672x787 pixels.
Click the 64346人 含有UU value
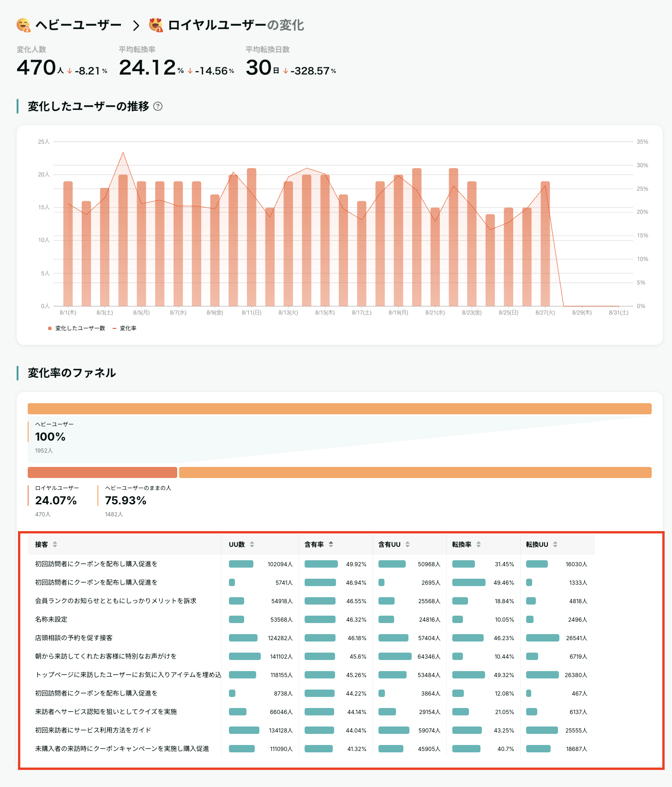click(x=429, y=657)
